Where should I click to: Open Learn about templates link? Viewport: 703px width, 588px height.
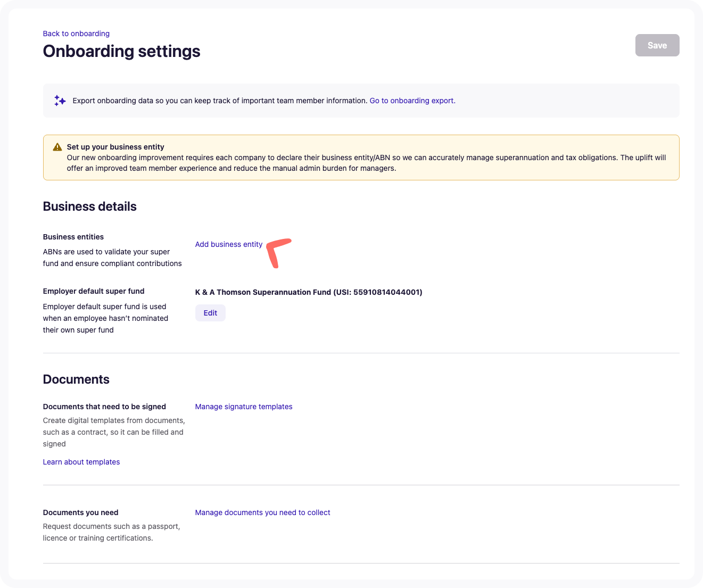click(x=81, y=462)
